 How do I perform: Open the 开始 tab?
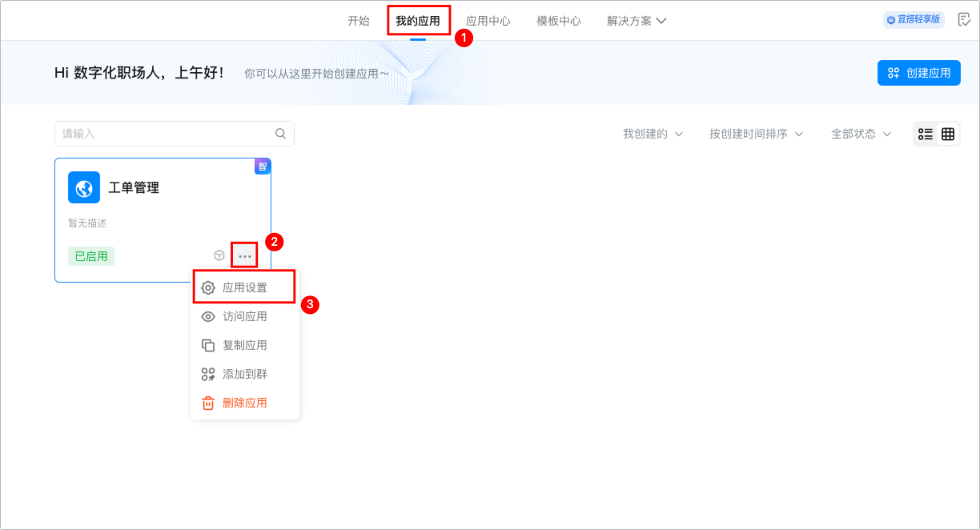[x=359, y=21]
